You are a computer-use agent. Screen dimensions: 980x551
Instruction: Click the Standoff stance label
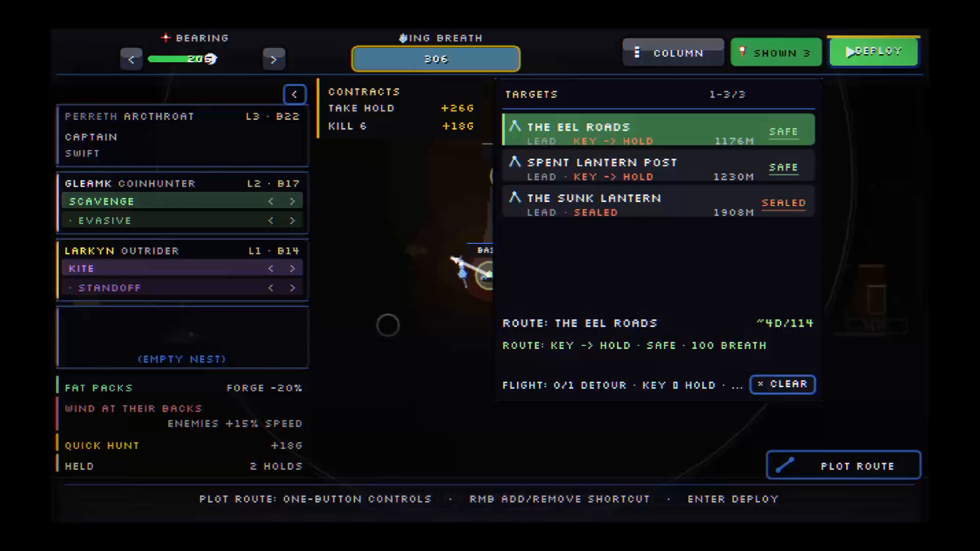point(109,288)
